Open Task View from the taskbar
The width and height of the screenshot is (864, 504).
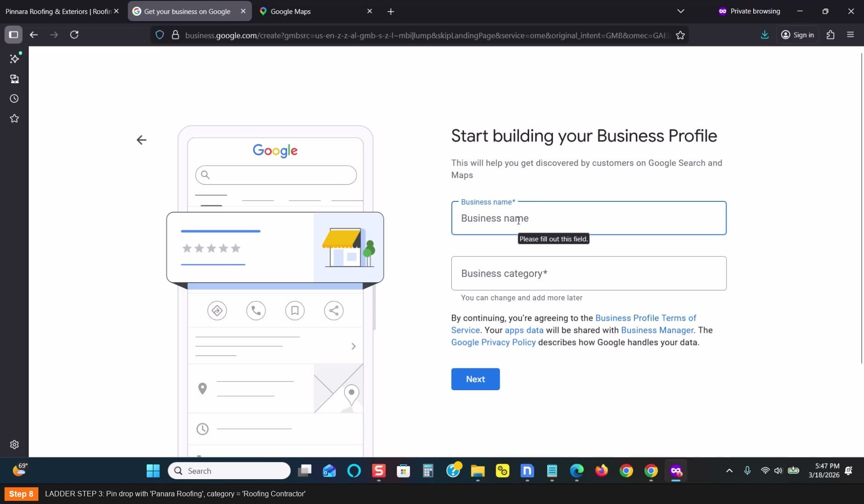pyautogui.click(x=305, y=471)
